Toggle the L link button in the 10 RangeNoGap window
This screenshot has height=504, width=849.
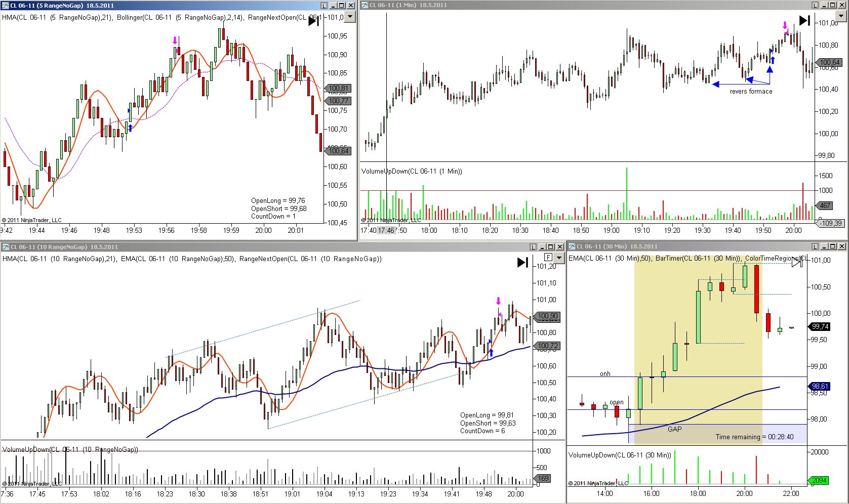533,247
